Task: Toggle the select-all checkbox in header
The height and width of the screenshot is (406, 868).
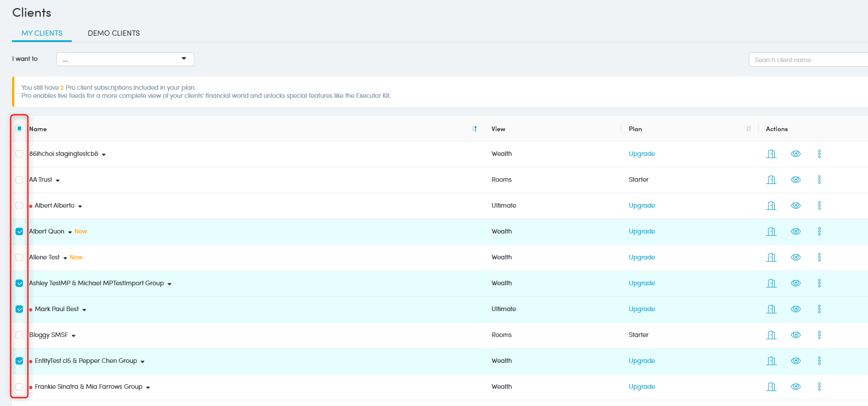Action: [20, 129]
